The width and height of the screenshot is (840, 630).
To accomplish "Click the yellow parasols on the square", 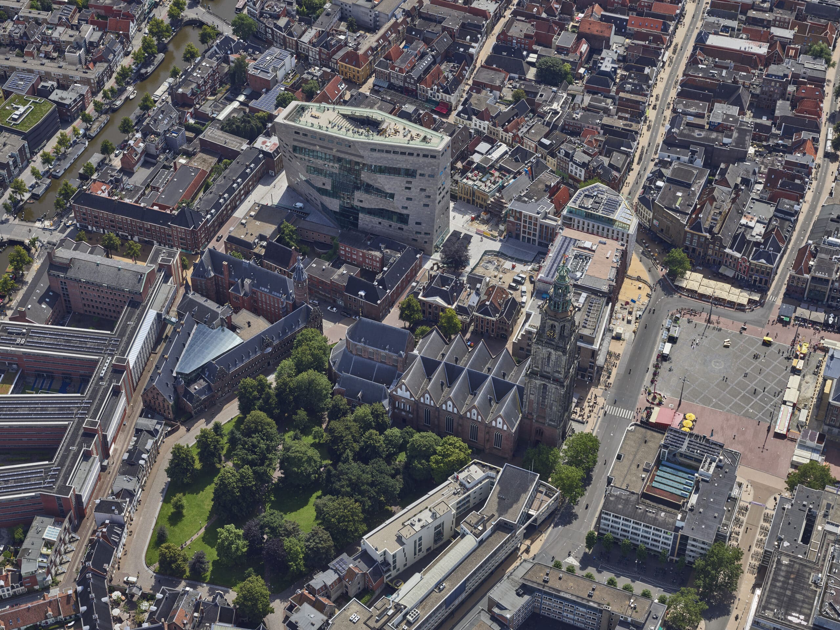I will click(x=688, y=423).
